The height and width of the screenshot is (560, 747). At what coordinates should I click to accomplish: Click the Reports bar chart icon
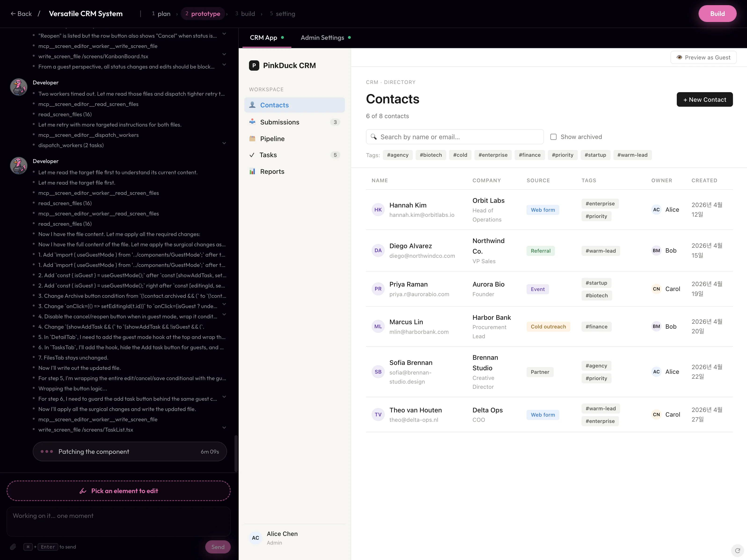pos(252,171)
